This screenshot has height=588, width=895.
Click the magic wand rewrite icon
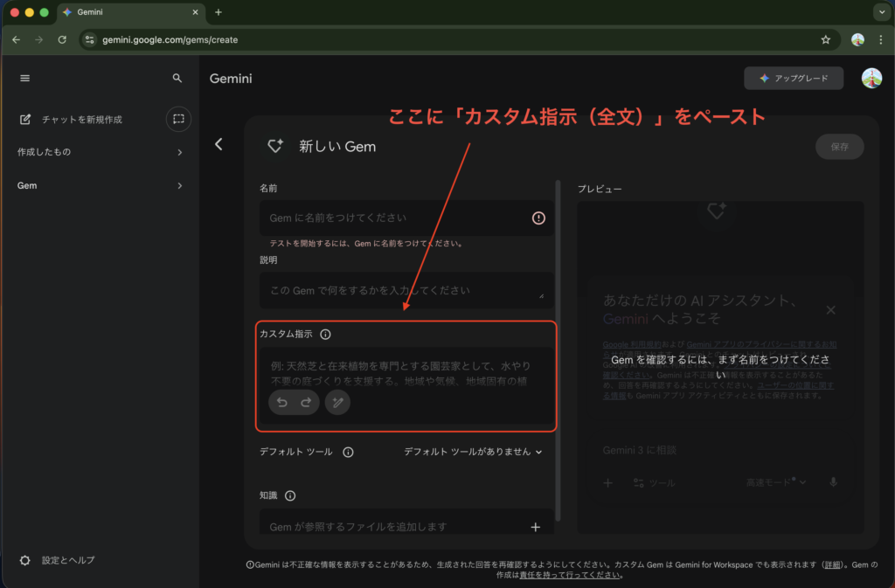click(x=337, y=402)
